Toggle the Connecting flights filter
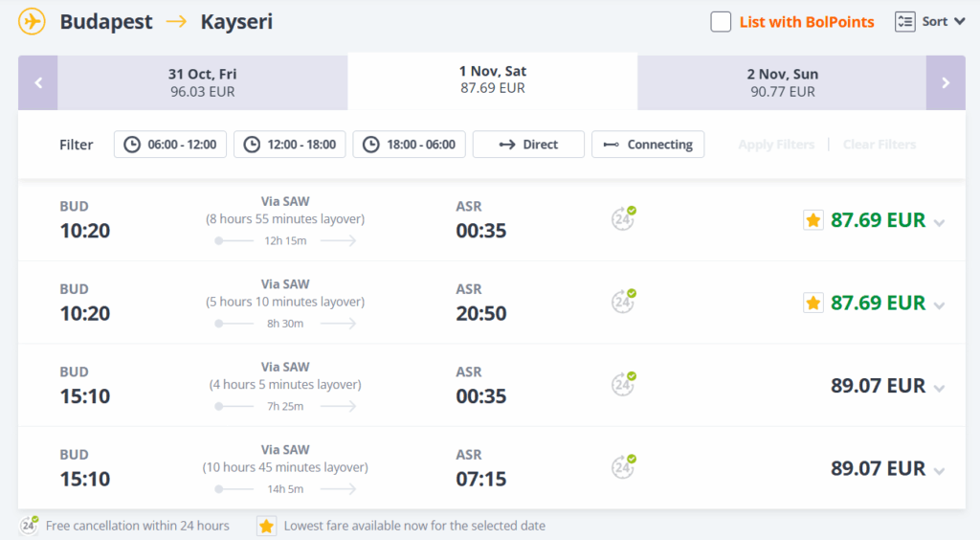Image resolution: width=980 pixels, height=540 pixels. click(x=648, y=145)
